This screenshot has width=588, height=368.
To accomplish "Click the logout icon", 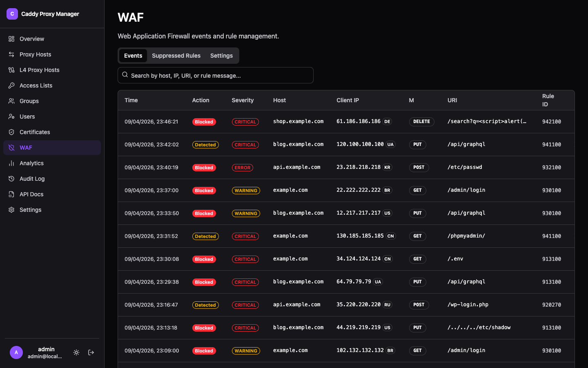I will point(91,352).
